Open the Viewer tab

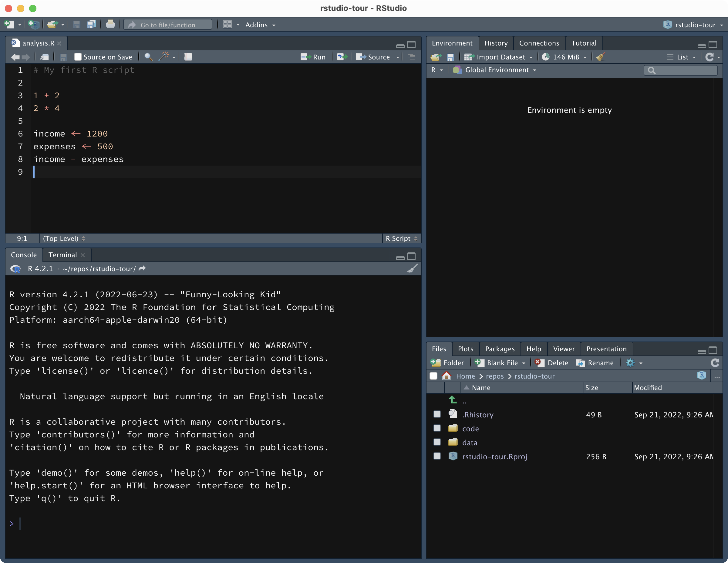coord(564,349)
